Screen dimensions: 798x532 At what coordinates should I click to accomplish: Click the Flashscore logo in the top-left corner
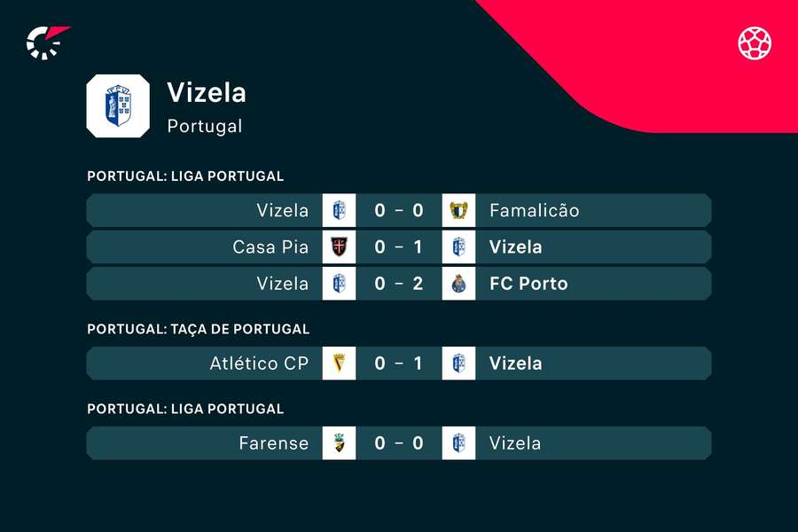point(46,43)
